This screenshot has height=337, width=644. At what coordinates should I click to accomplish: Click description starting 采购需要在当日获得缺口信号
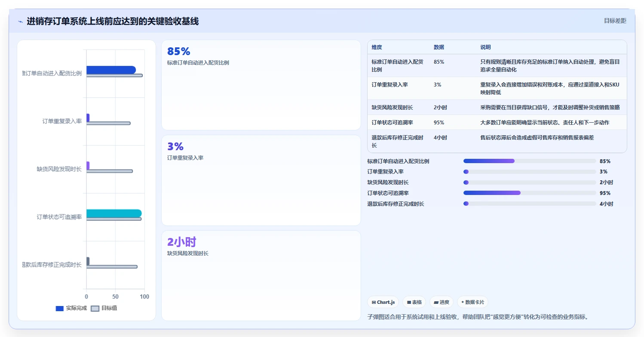click(550, 107)
